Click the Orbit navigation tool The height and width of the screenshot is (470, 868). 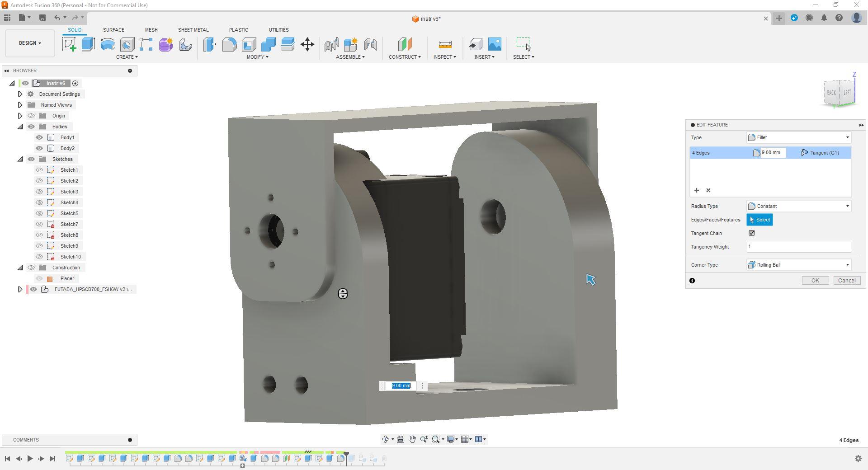[x=386, y=439]
